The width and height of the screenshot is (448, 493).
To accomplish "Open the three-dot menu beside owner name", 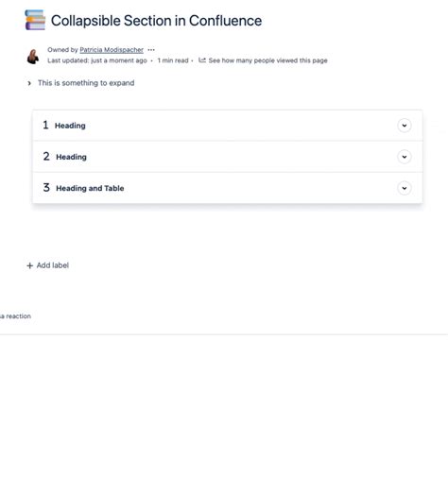I will pos(151,50).
